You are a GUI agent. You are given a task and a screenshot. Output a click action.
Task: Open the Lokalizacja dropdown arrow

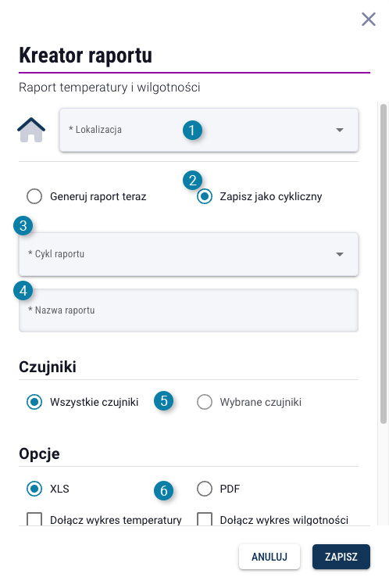340,130
